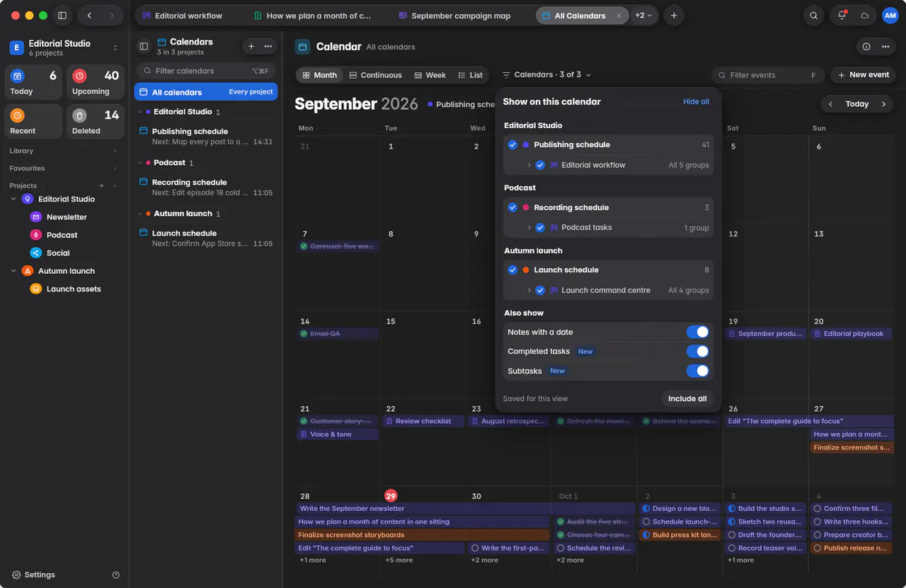This screenshot has height=588, width=906.
Task: Switch off Subtasks display
Action: [697, 371]
